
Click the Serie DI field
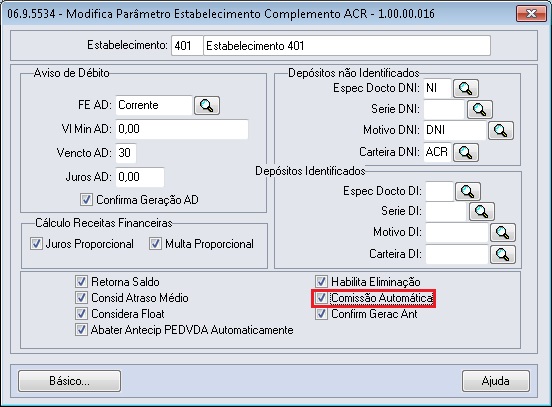(x=446, y=211)
